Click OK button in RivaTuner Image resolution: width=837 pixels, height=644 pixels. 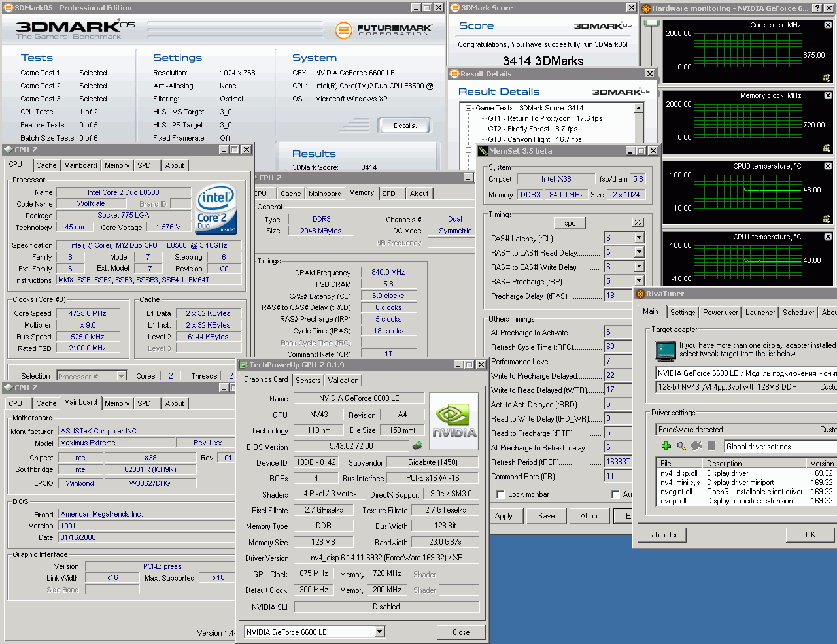tap(811, 535)
